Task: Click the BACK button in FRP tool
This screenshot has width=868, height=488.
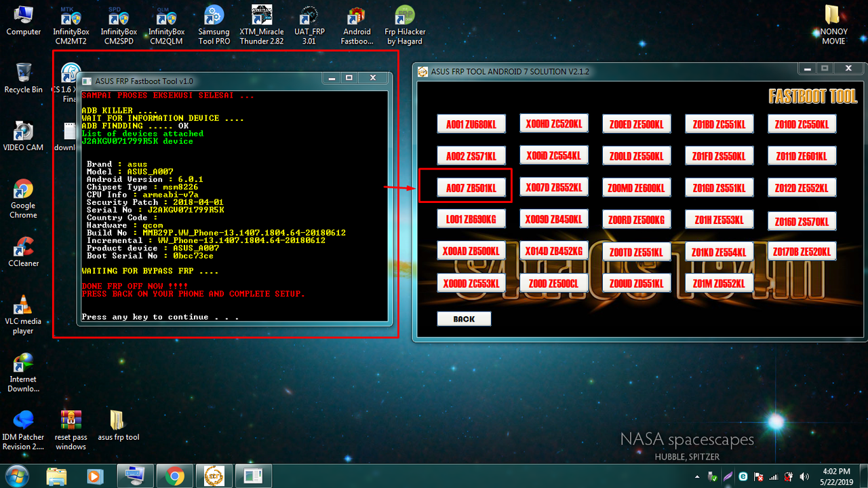Action: click(x=464, y=319)
